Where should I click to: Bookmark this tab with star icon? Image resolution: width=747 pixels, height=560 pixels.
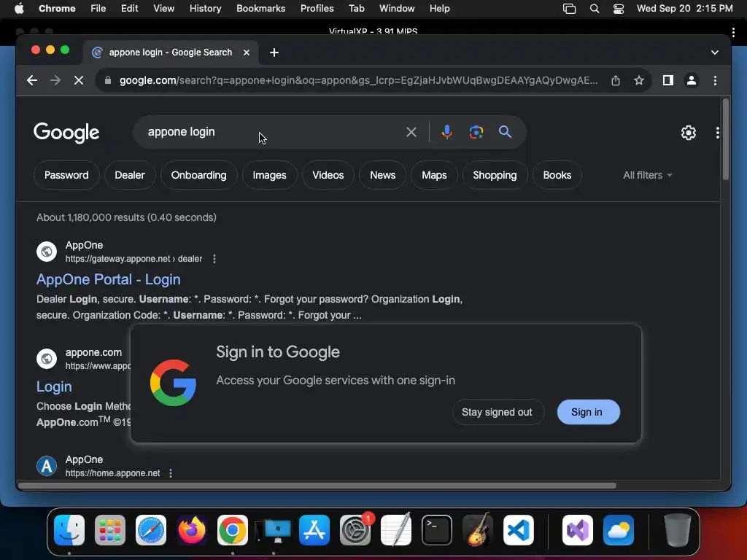639,80
